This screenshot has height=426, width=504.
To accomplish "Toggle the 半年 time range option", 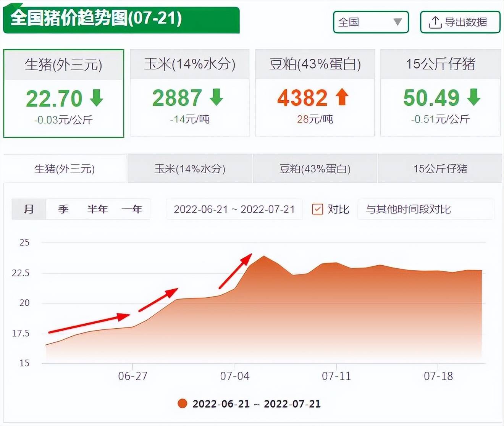I will (97, 209).
